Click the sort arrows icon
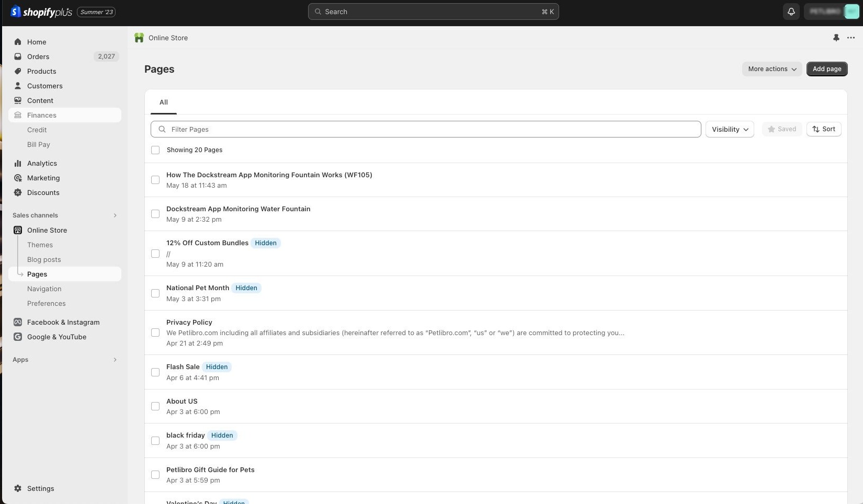Image resolution: width=863 pixels, height=504 pixels. 815,129
